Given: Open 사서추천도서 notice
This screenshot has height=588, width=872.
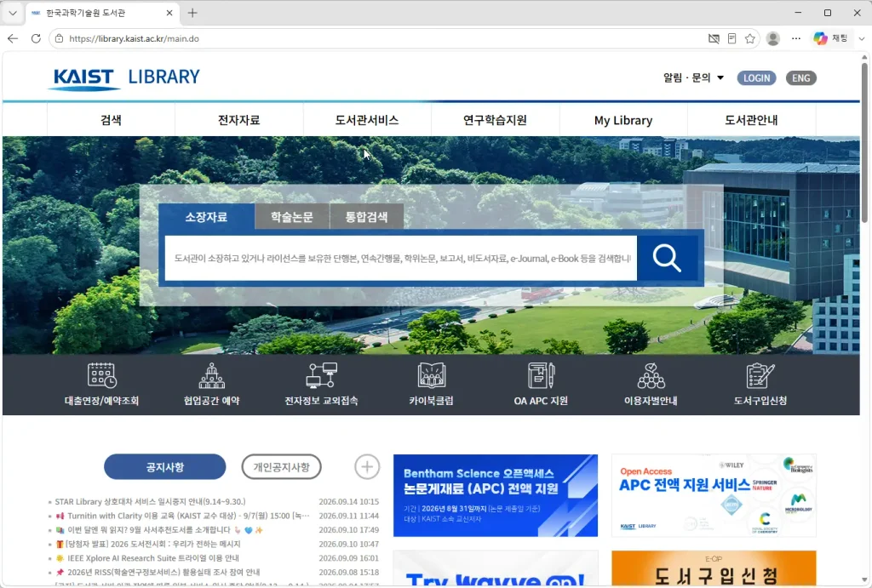Looking at the screenshot, I should 159,529.
